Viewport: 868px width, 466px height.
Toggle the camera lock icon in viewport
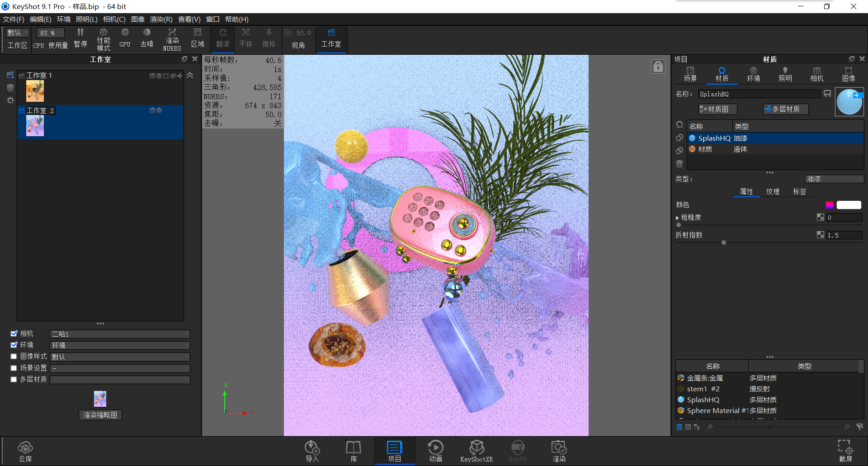(658, 67)
